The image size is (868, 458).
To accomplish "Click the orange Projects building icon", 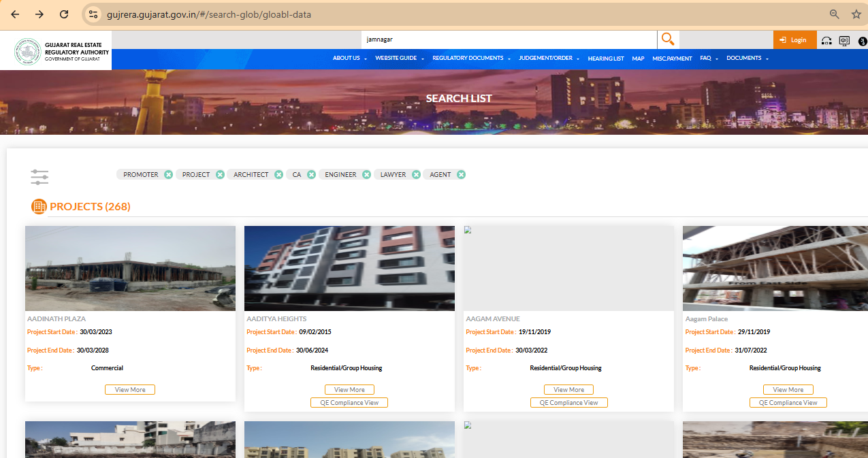I will [x=39, y=206].
